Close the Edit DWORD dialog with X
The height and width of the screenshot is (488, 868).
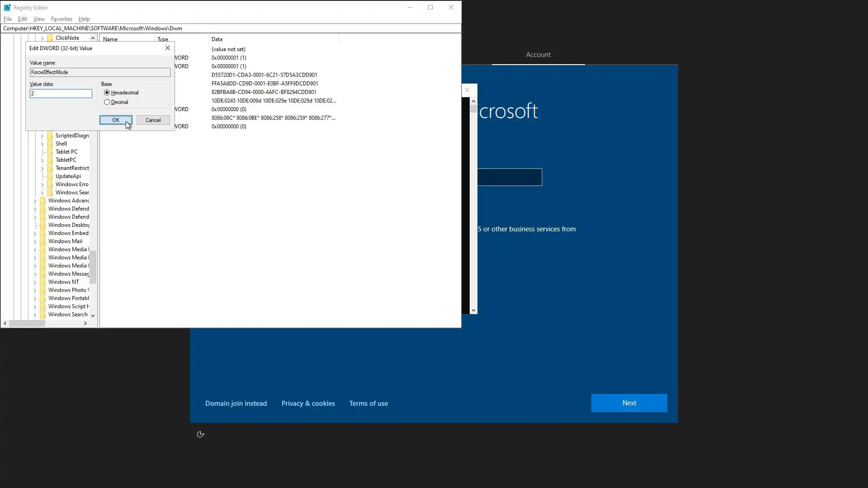click(168, 48)
